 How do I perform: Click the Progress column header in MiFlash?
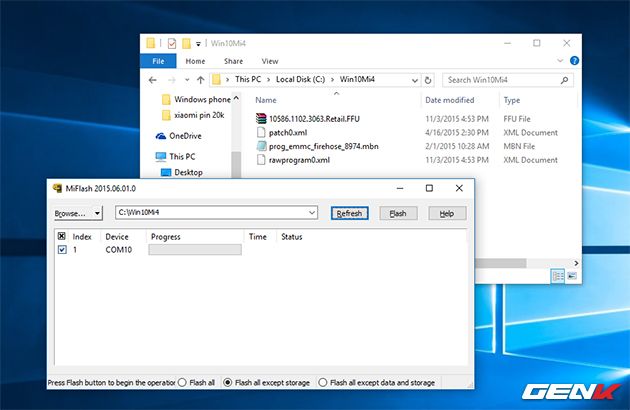[166, 237]
